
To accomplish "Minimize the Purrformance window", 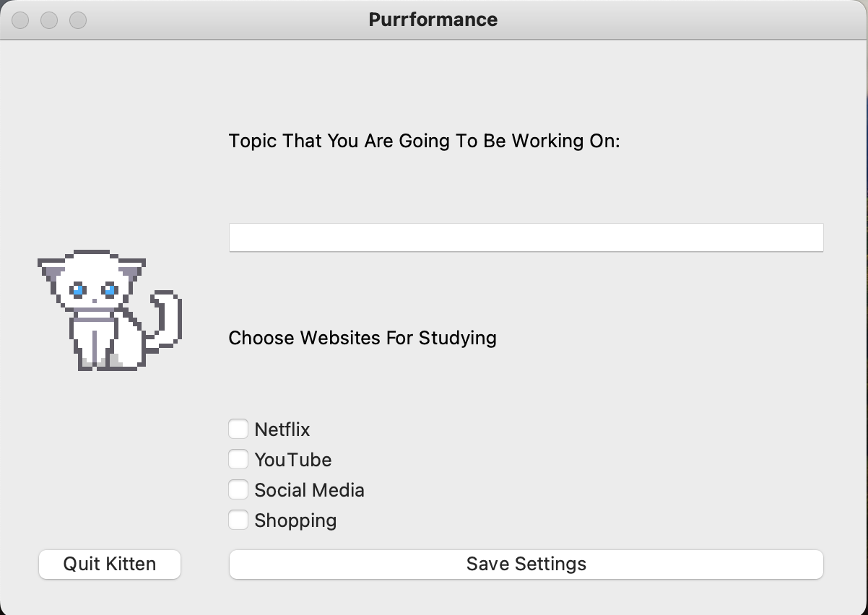I will click(49, 20).
